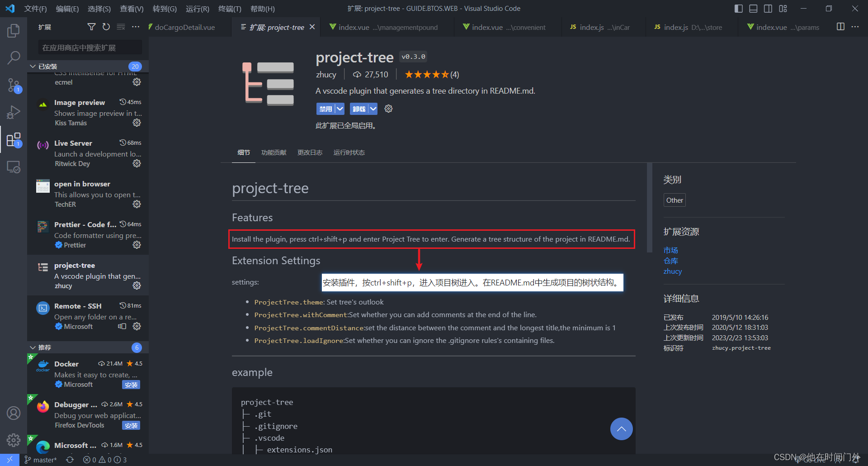The height and width of the screenshot is (466, 868).
Task: Click the project-tree detail page gear icon
Action: pos(388,109)
